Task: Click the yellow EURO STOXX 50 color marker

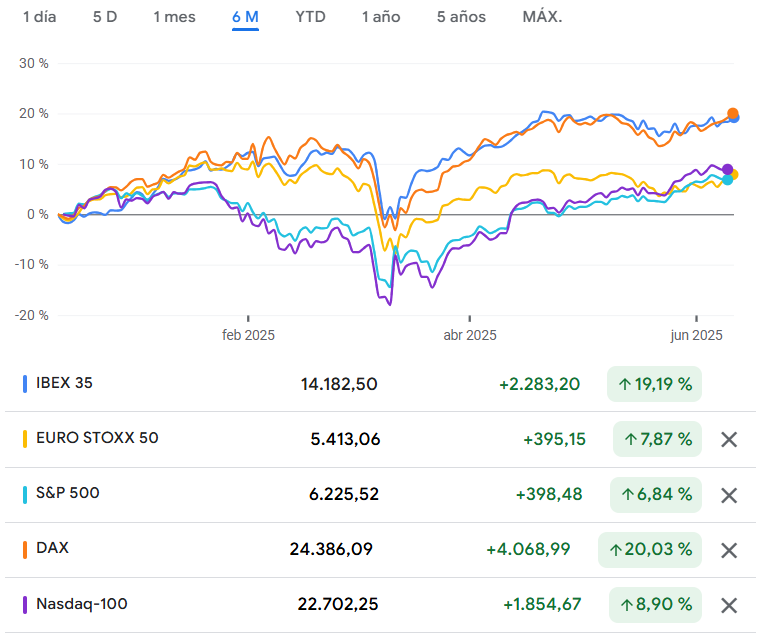Action: [24, 438]
